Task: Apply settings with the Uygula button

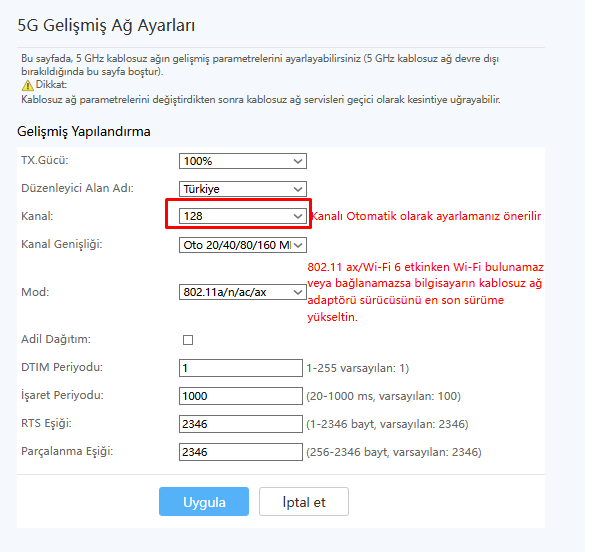Action: tap(204, 502)
